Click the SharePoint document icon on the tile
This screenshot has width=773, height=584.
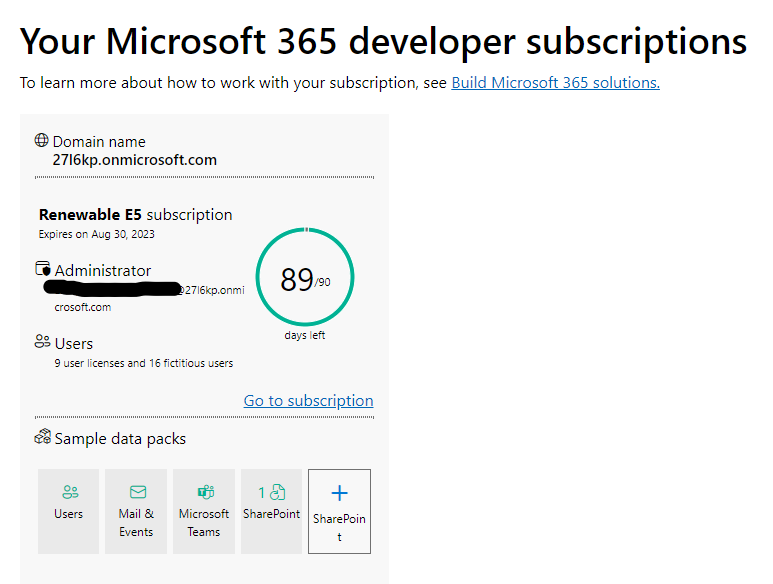click(x=278, y=492)
